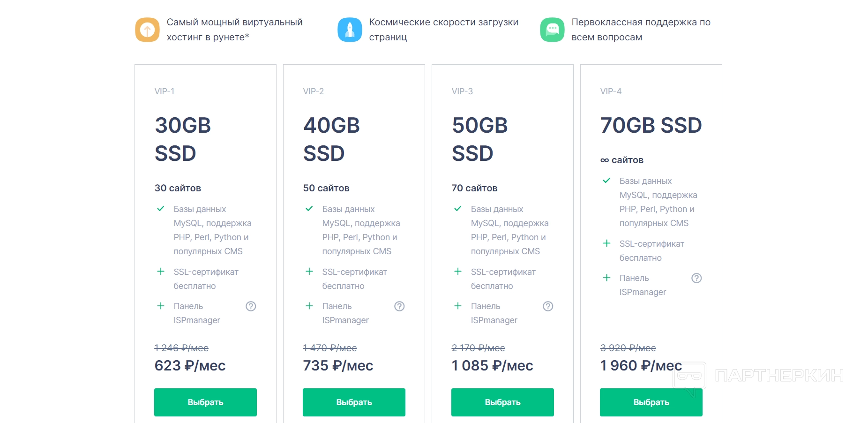The width and height of the screenshot is (868, 423).
Task: Select VIP-3 plan via its Выбрать button
Action: tap(502, 402)
